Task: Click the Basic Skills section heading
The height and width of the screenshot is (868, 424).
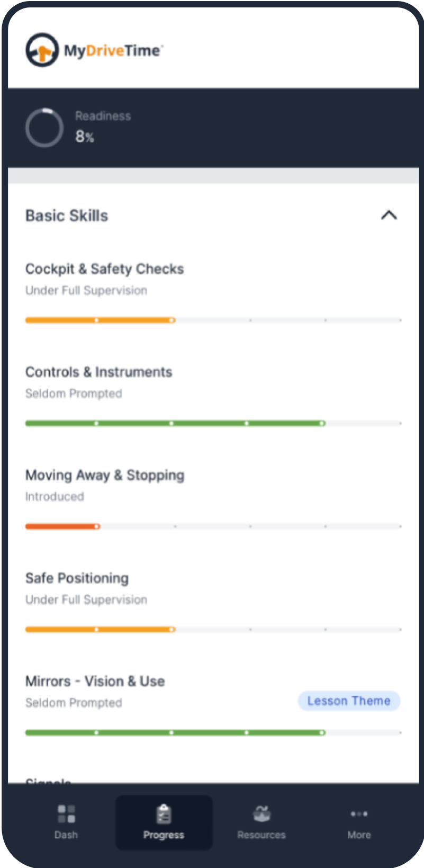Action: pyautogui.click(x=67, y=216)
